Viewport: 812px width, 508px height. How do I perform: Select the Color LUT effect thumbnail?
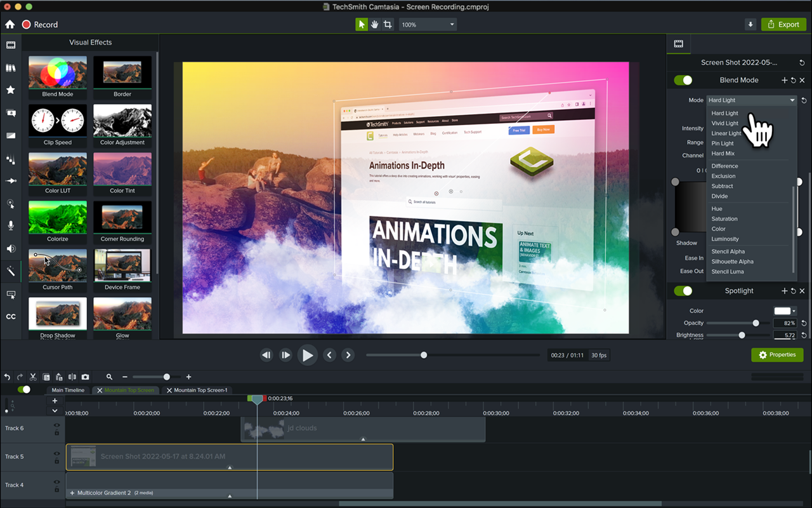pyautogui.click(x=58, y=173)
